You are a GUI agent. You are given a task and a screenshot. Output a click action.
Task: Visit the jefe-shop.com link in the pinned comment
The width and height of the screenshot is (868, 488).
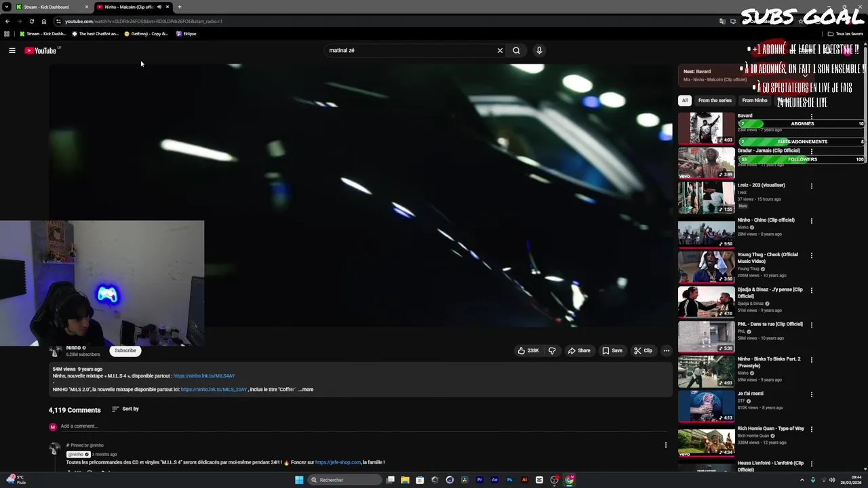pyautogui.click(x=338, y=462)
